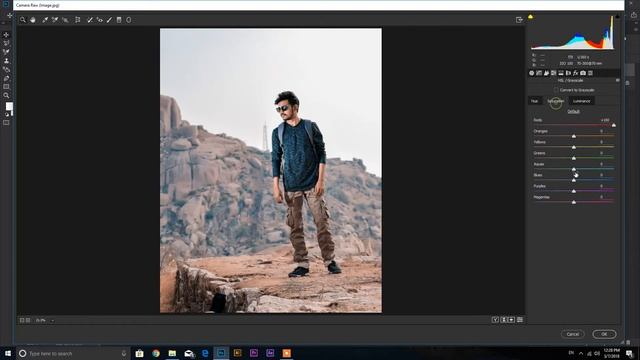Click the Reds slider handle
This screenshot has height=360, width=640.
(613, 125)
